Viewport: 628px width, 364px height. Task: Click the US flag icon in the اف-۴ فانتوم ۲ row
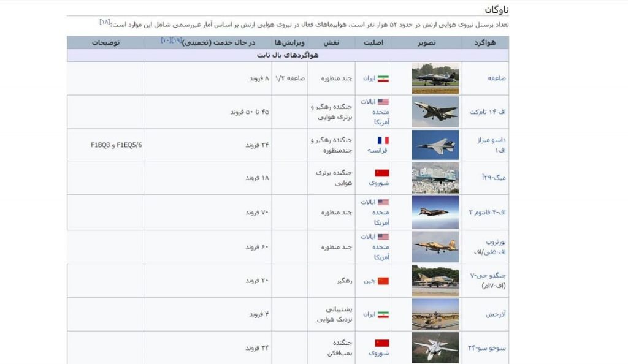tap(383, 202)
